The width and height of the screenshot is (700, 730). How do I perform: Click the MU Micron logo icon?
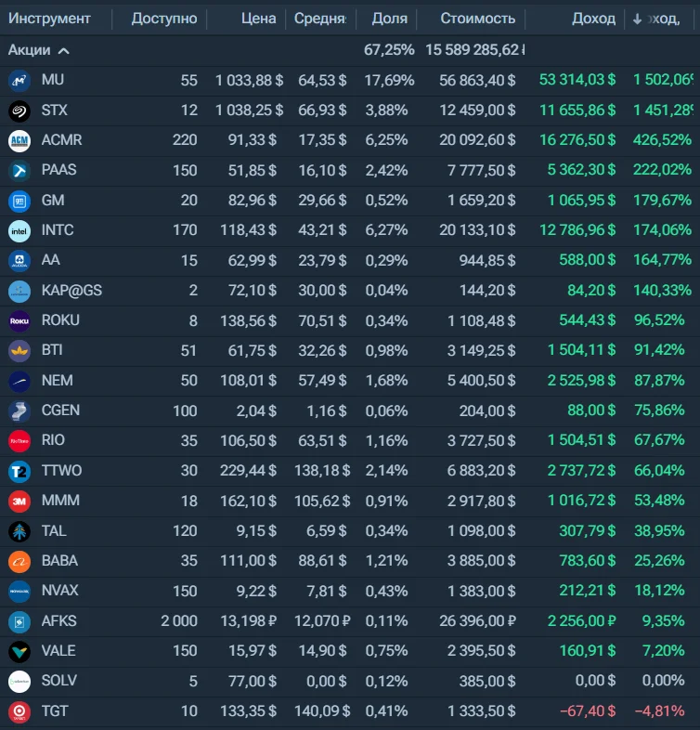click(x=19, y=81)
